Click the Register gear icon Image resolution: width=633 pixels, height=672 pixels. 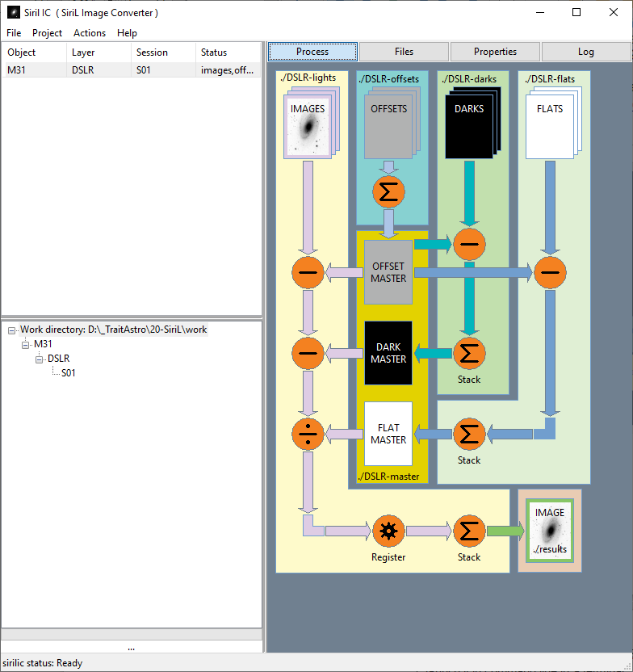[x=388, y=531]
